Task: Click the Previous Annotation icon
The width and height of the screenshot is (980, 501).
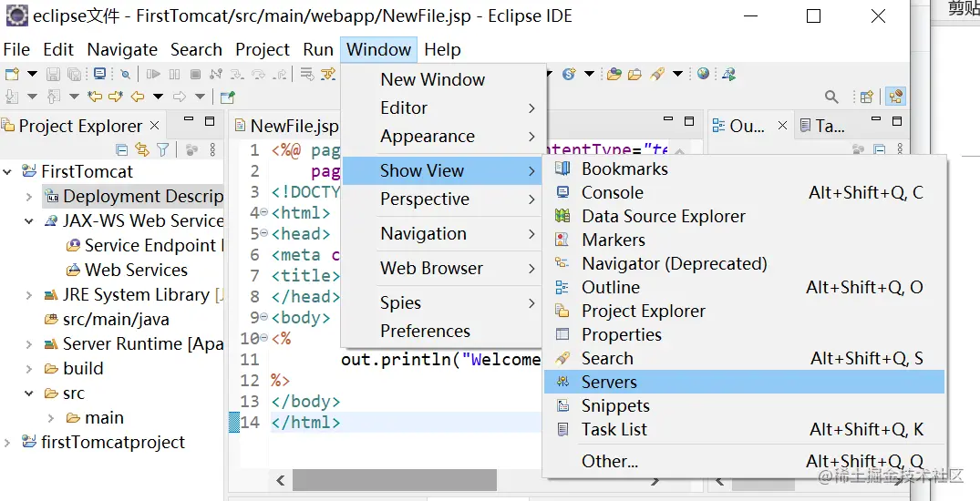Action: coord(54,97)
